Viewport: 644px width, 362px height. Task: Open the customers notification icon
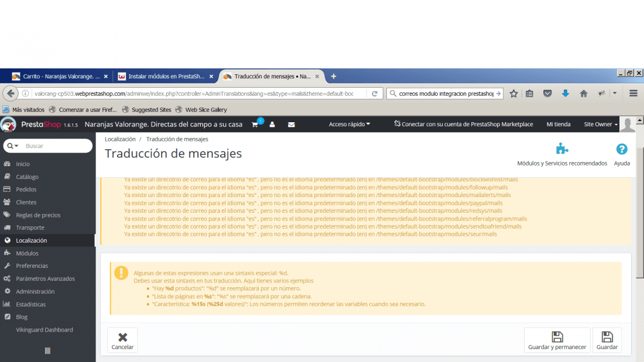[272, 125]
